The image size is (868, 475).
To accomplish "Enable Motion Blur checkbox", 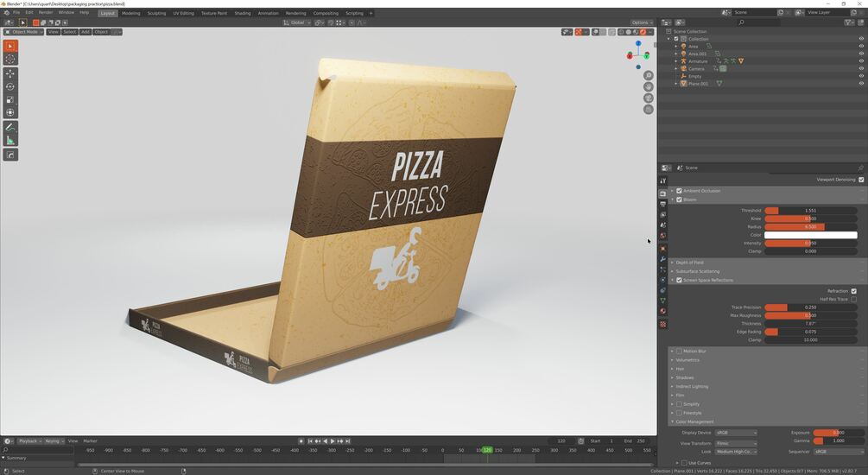I will pos(679,351).
